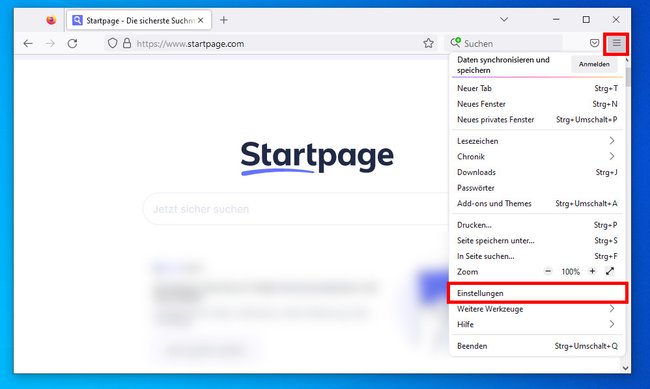Click the Jetzt sicher suchen field

296,209
